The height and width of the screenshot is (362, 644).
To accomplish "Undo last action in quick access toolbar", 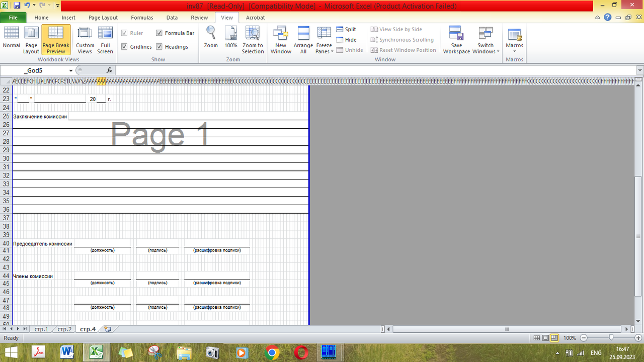I will [x=27, y=6].
